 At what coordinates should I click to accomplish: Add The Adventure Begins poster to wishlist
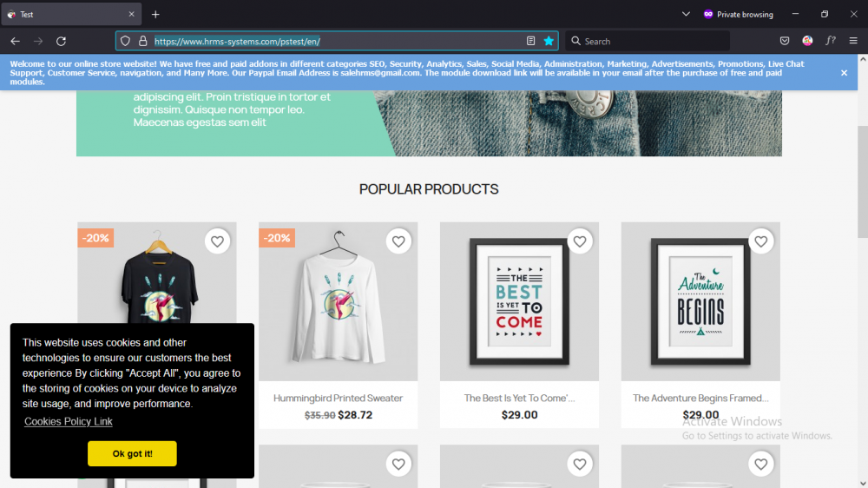click(x=760, y=241)
